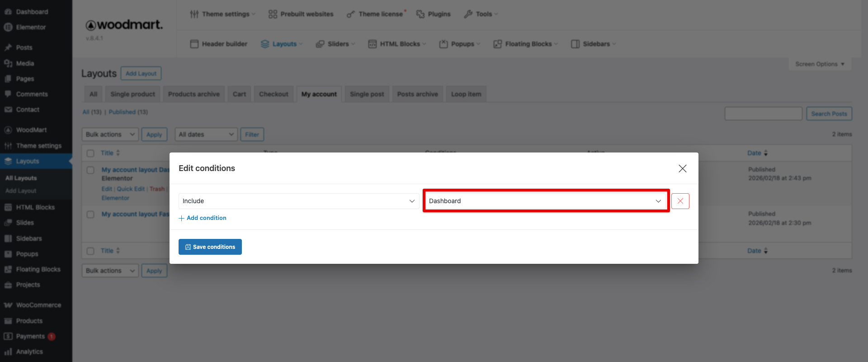This screenshot has width=868, height=362.
Task: Click the Elementor icon in sidebar
Action: point(8,27)
